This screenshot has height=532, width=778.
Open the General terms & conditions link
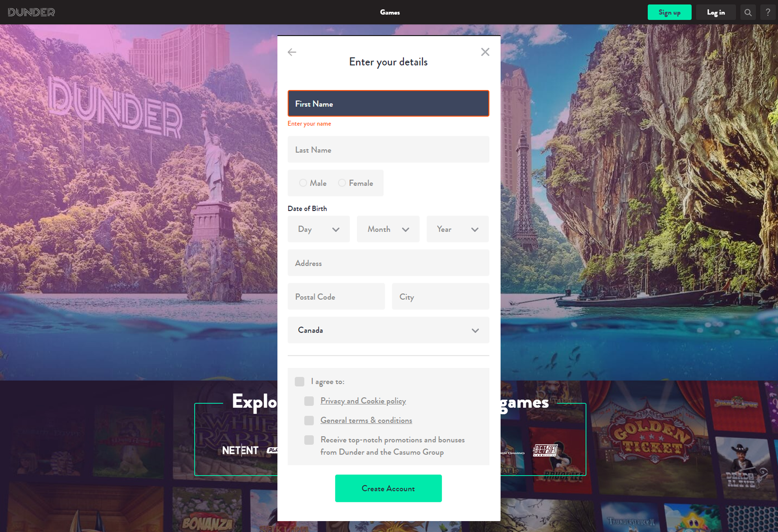[x=366, y=420]
